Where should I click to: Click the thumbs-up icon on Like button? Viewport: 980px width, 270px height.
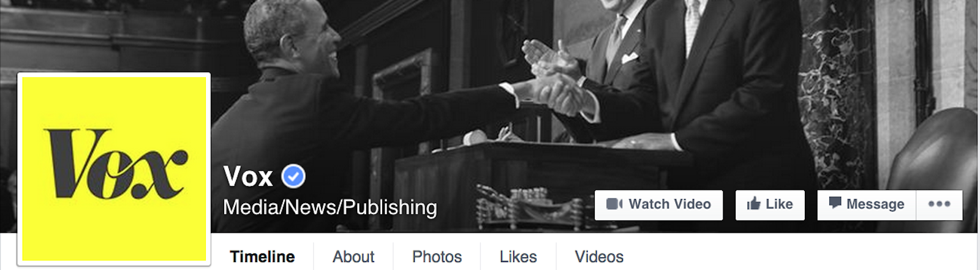pyautogui.click(x=753, y=204)
